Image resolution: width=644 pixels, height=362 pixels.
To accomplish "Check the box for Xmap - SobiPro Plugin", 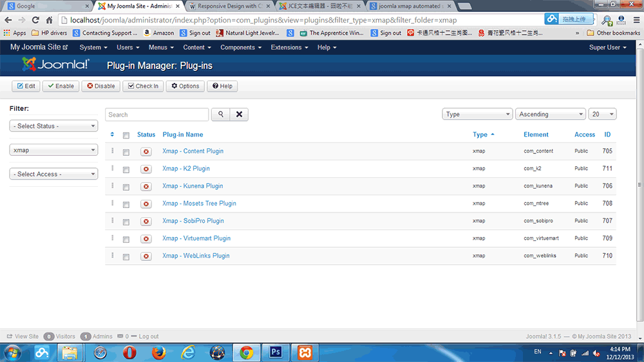I will [126, 222].
